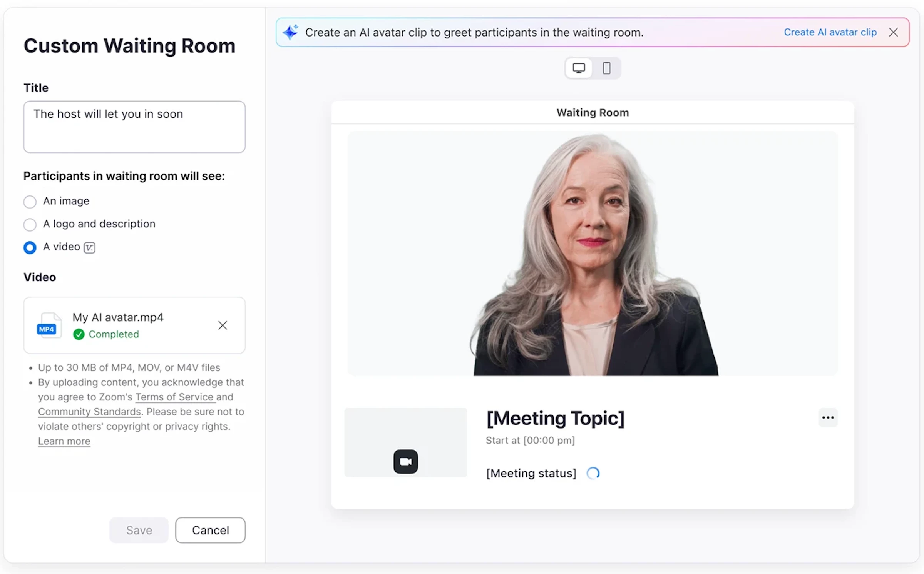
Task: Click into the Title text field
Action: point(134,127)
